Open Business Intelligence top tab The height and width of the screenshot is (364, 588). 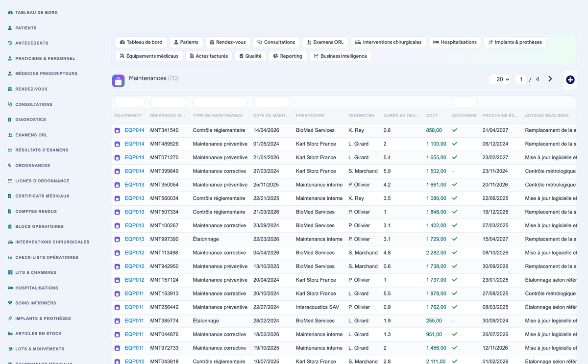[341, 56]
